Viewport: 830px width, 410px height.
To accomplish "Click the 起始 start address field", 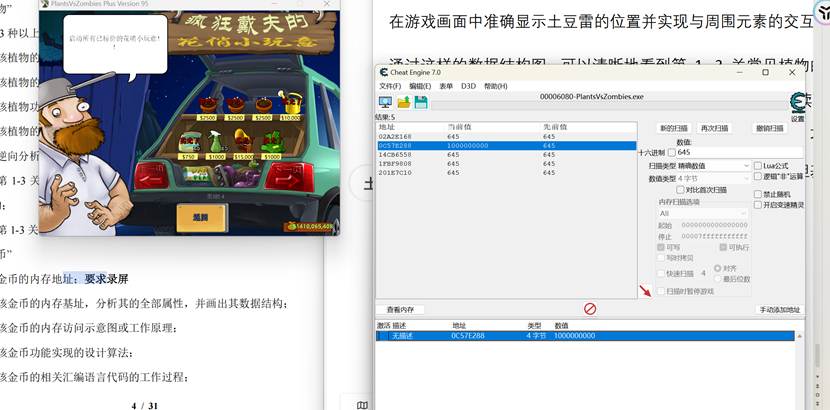I will pos(715,225).
